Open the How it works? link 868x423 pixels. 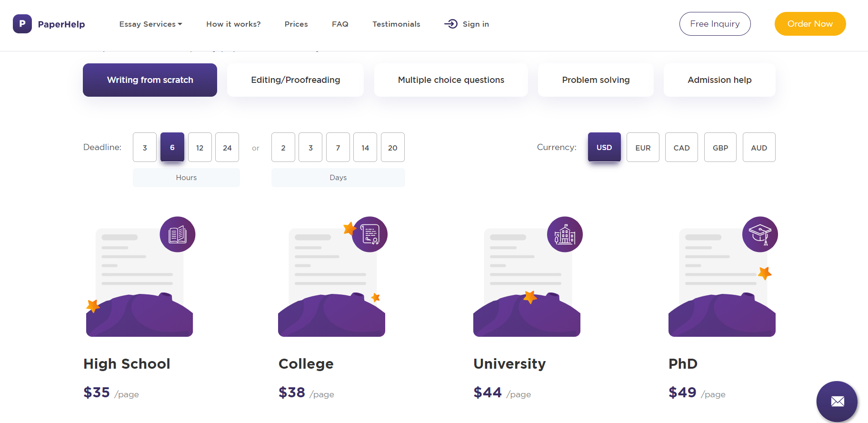click(233, 24)
